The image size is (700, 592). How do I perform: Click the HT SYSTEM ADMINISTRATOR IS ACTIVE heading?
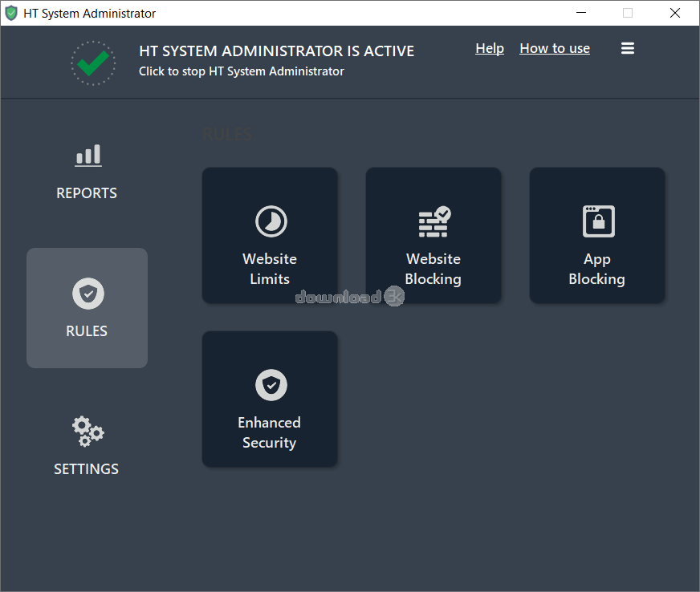[x=276, y=51]
